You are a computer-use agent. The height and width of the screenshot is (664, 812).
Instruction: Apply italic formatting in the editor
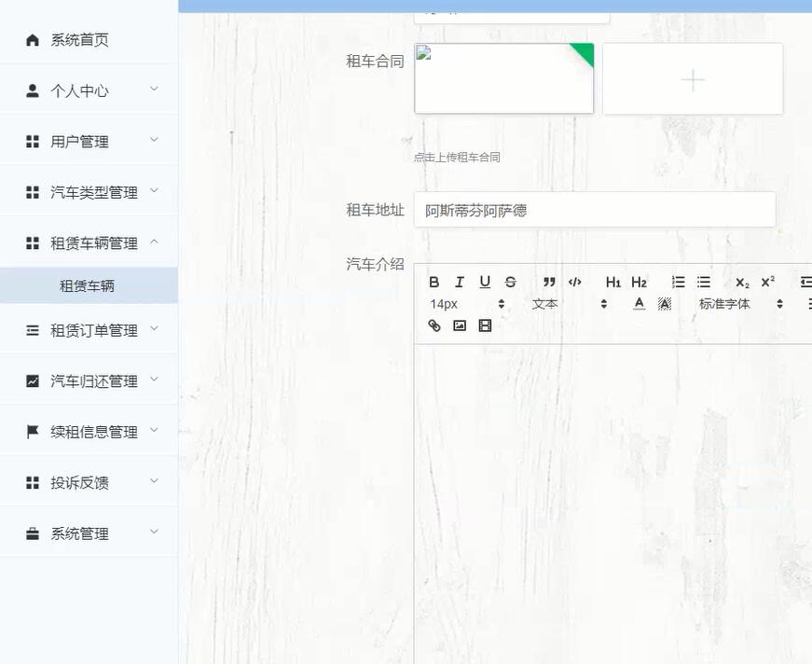coord(459,282)
